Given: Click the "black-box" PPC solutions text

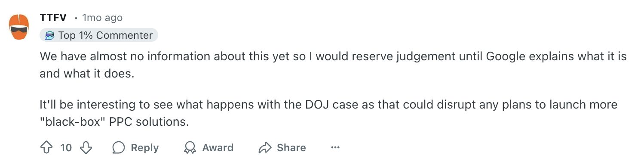Looking at the screenshot, I should click(114, 122).
